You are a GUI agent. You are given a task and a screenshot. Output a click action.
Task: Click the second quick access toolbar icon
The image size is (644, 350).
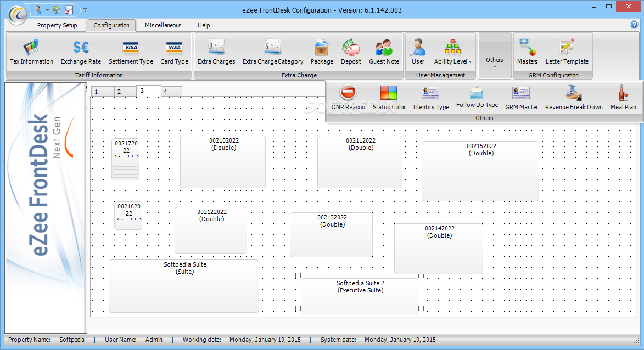[x=56, y=9]
